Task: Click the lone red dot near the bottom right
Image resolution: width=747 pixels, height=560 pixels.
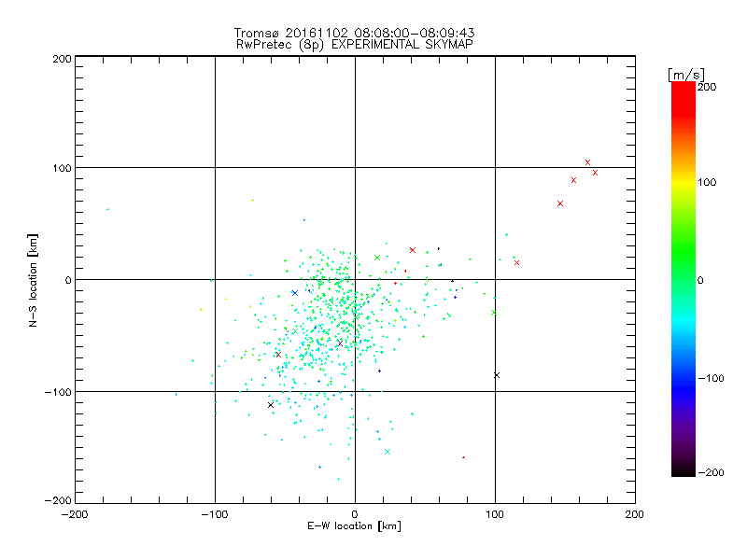Action: (463, 457)
